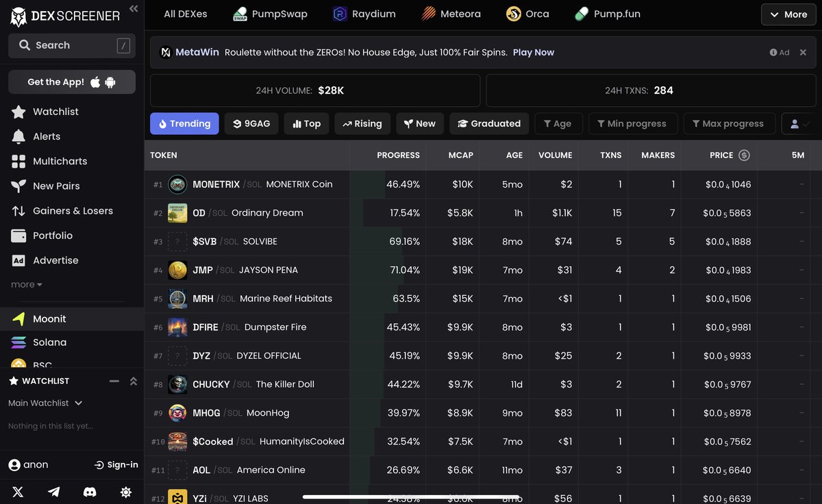822x504 pixels.
Task: Click the MetaWin logo in banner
Action: [166, 52]
